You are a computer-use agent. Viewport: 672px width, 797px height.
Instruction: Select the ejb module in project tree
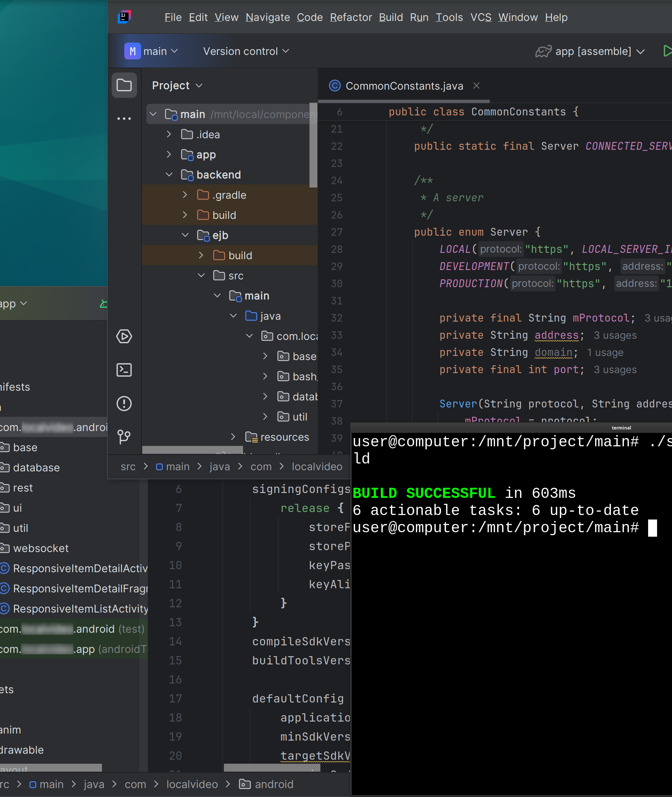click(x=220, y=235)
